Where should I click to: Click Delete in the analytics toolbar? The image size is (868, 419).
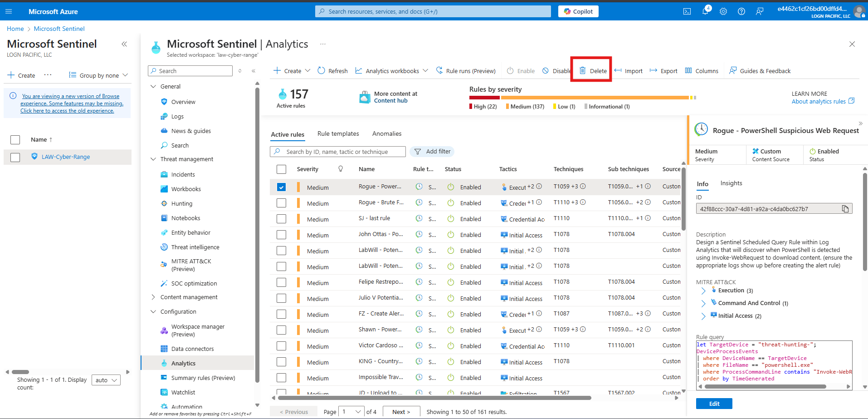point(593,71)
